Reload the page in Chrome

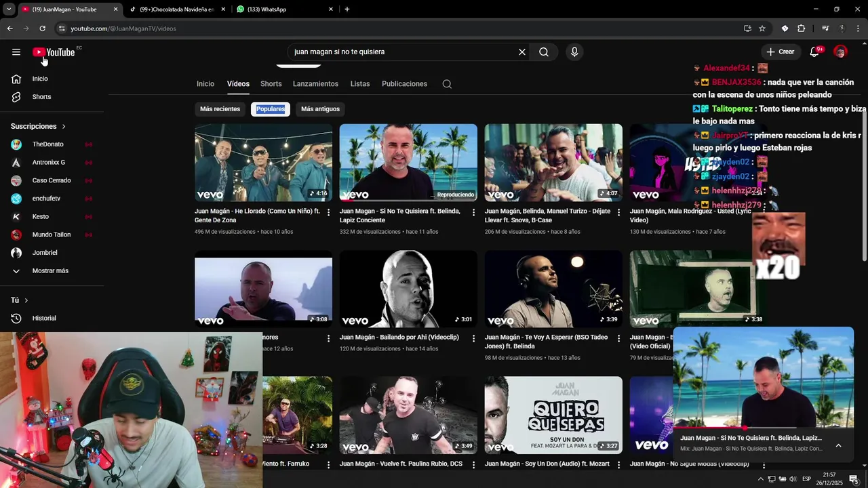pos(42,28)
